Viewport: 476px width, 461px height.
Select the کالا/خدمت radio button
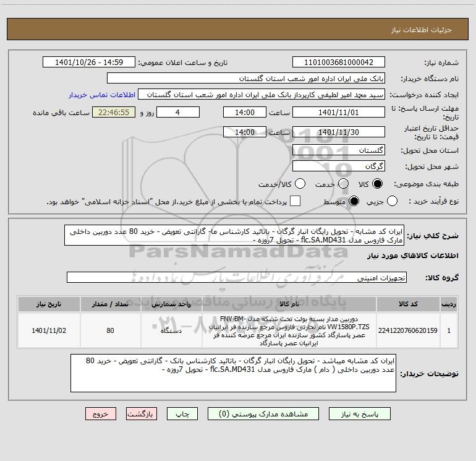pos(300,184)
